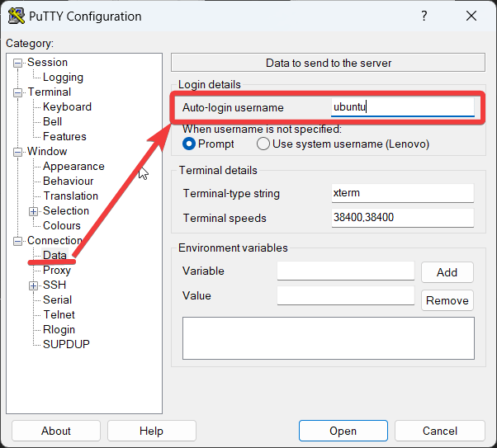Screen dimensions: 497x448
Task: Select Use system username radio option
Action: (x=263, y=144)
